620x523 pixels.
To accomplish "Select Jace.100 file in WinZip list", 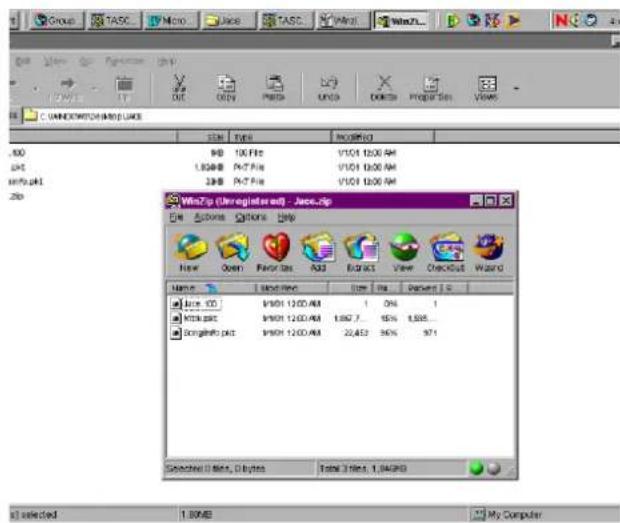I will tap(200, 304).
